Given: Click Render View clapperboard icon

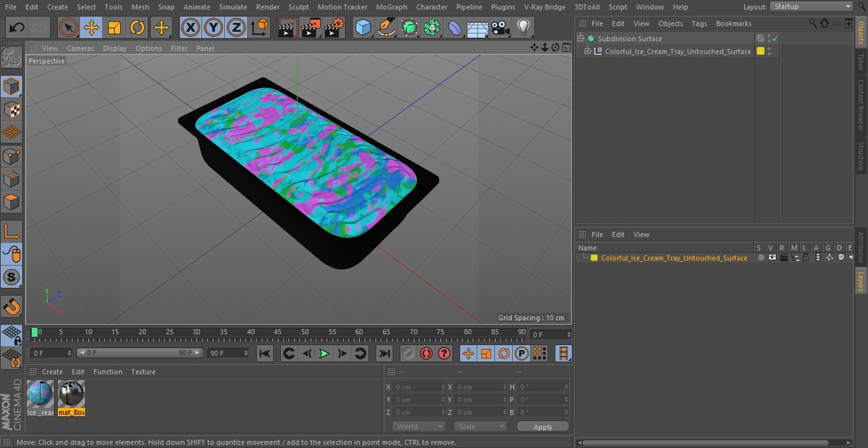Looking at the screenshot, I should (288, 27).
